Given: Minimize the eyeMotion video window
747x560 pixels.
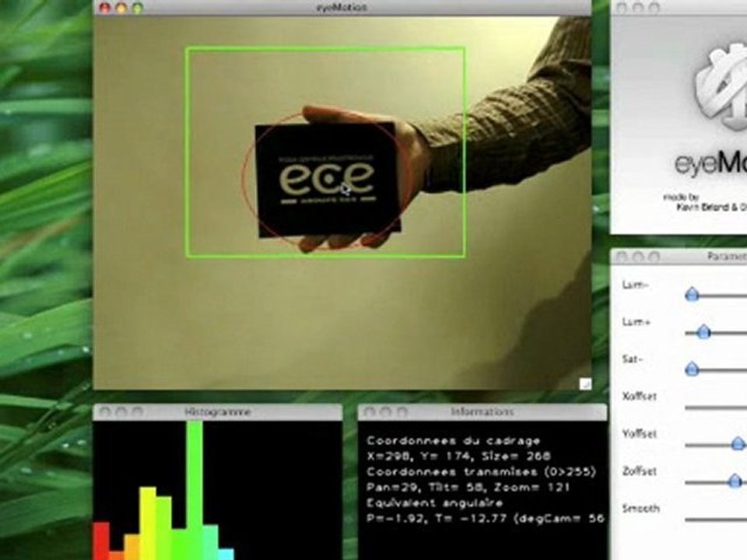Looking at the screenshot, I should (121, 8).
